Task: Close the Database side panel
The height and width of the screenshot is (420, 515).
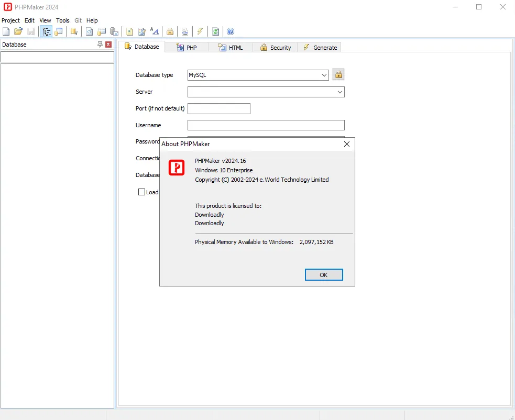Action: (x=108, y=45)
